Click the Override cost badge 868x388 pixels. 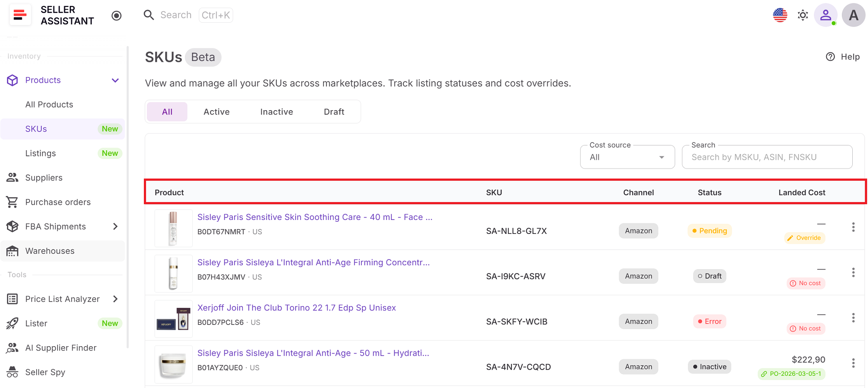click(x=804, y=238)
